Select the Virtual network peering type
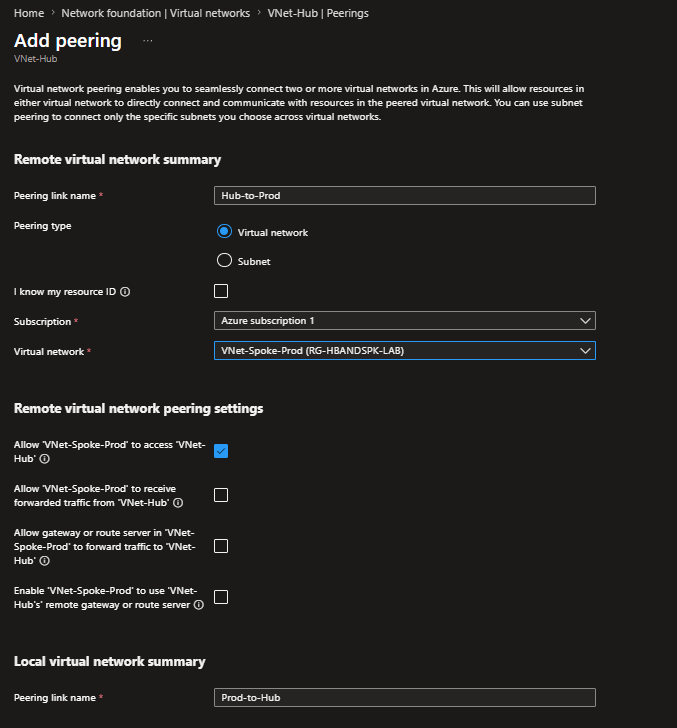Viewport: 677px width, 728px height. point(224,231)
